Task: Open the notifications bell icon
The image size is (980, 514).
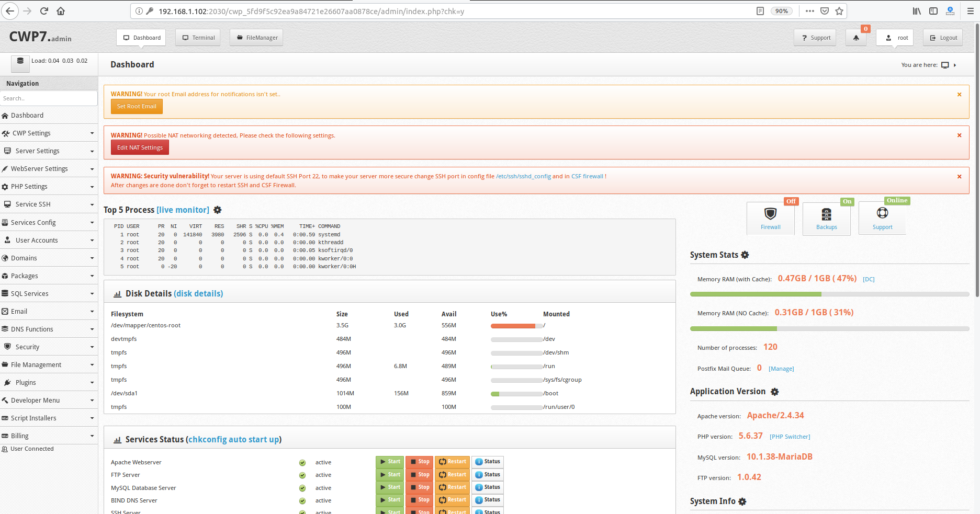Action: (856, 38)
